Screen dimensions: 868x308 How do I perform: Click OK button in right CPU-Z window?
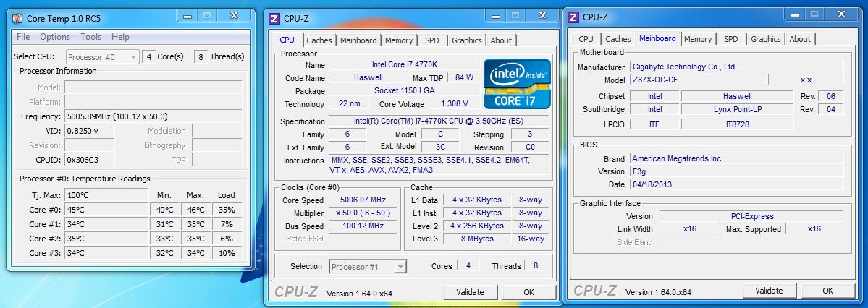point(827,291)
